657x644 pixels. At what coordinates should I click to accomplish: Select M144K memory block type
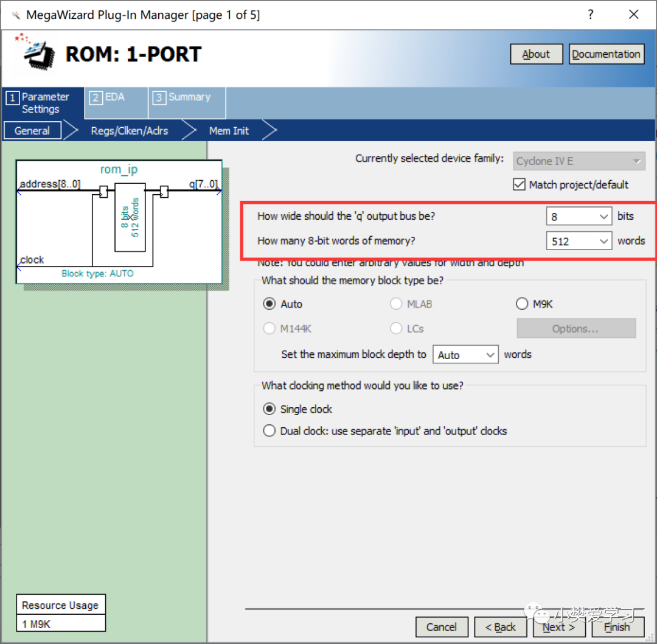tap(269, 328)
